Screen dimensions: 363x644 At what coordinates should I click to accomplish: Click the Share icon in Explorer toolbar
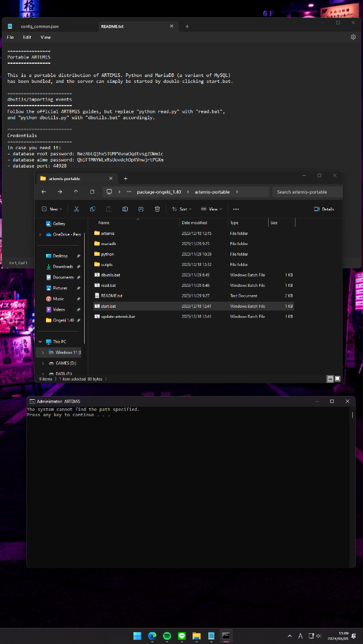[141, 209]
